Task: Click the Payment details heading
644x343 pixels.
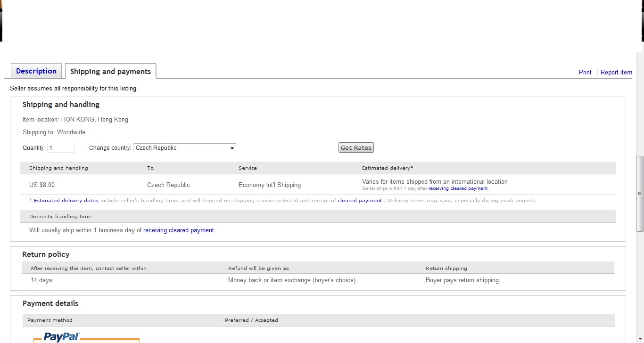Action: 50,303
